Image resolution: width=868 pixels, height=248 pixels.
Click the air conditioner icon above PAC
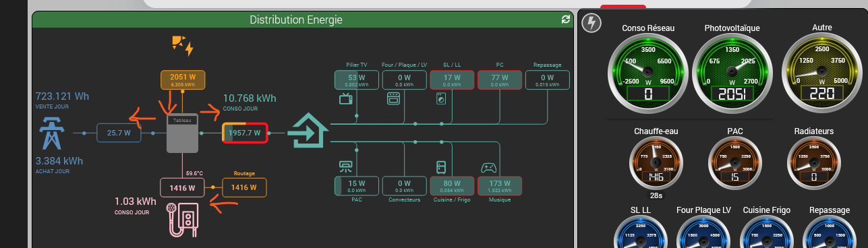coord(345,166)
